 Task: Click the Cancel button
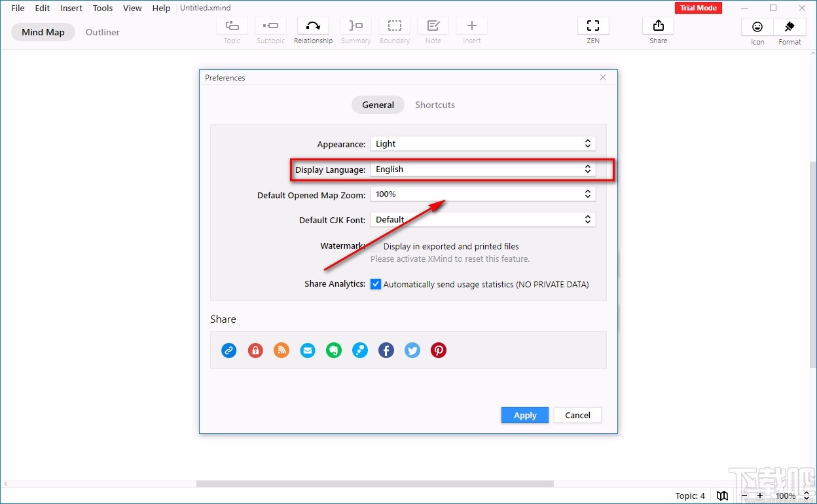pos(577,415)
